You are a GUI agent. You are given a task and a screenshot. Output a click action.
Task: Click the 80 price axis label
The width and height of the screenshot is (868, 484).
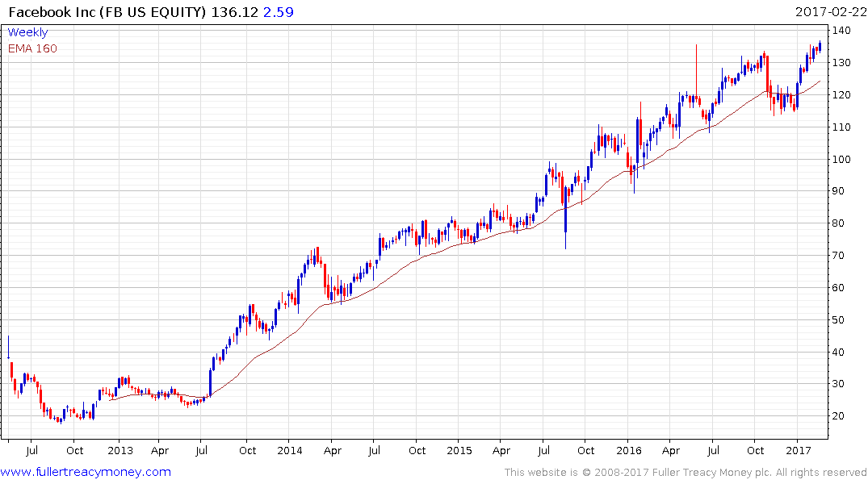point(838,223)
